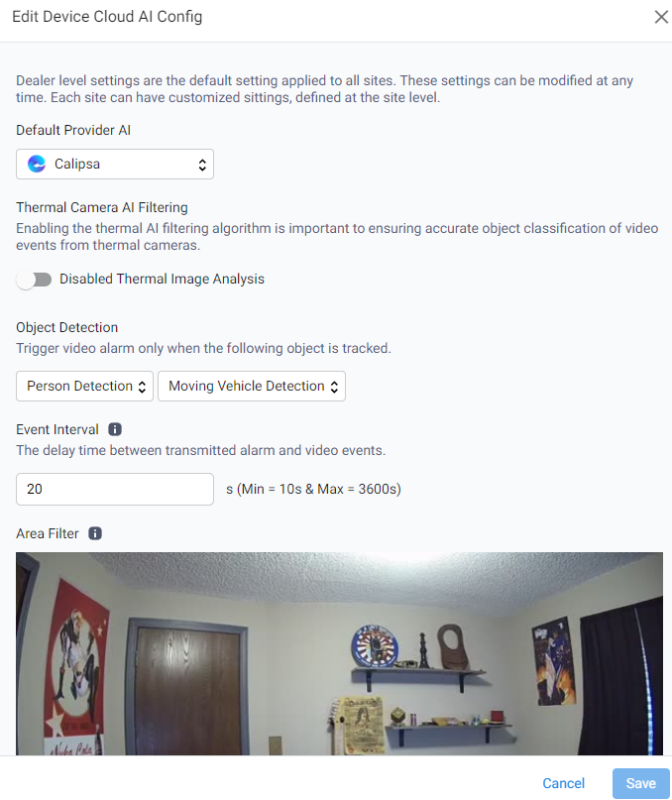Open the Event Interval info icon
This screenshot has width=672, height=800.
tap(115, 429)
